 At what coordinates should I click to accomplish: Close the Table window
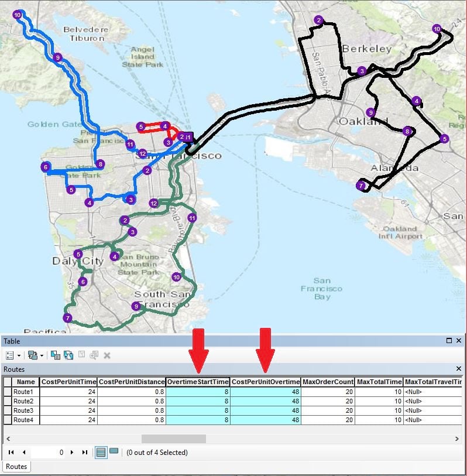(459, 341)
